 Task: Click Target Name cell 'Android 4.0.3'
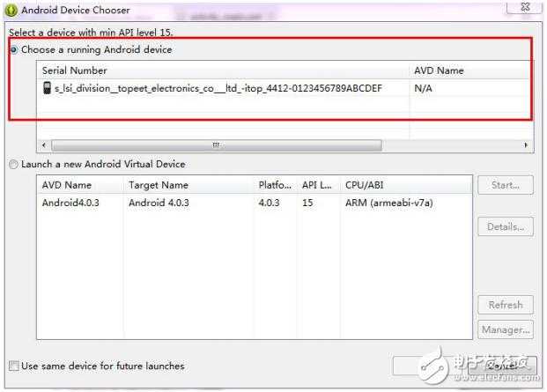[159, 203]
